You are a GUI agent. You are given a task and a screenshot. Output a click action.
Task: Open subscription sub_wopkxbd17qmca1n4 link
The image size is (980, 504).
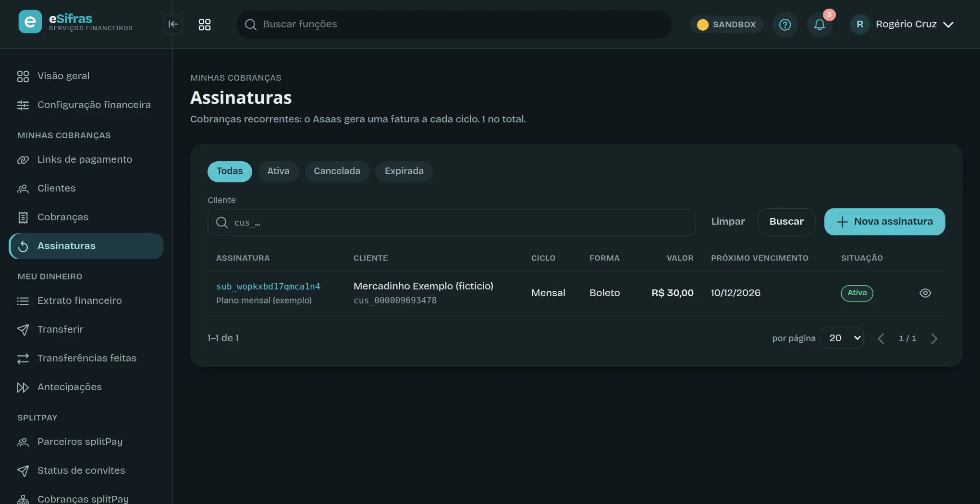pos(268,287)
